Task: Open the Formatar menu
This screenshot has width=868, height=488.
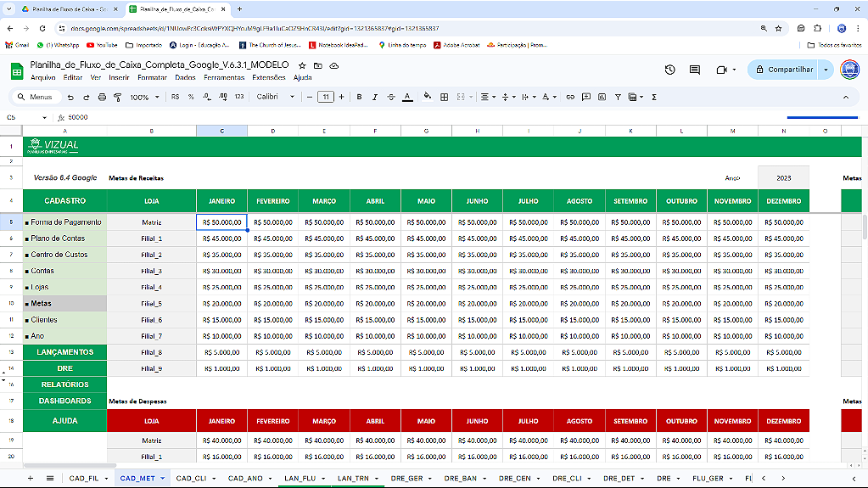Action: click(152, 77)
